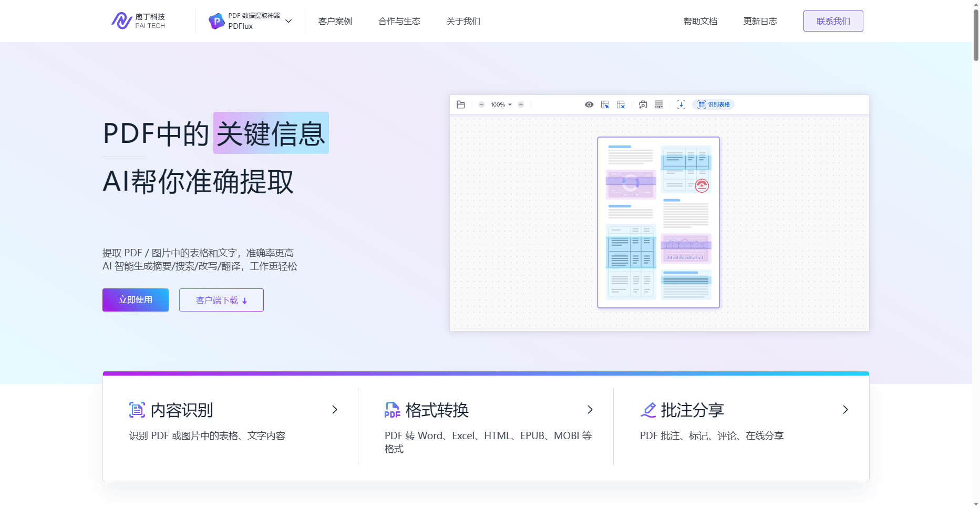Screen dimensions: 980x509
Task: Click the 联系我们 contact button
Action: coord(833,21)
